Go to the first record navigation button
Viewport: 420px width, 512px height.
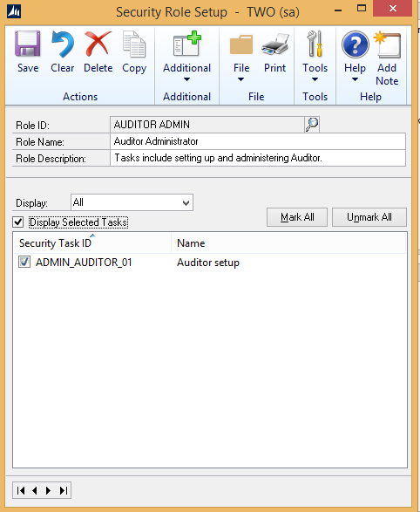point(21,490)
